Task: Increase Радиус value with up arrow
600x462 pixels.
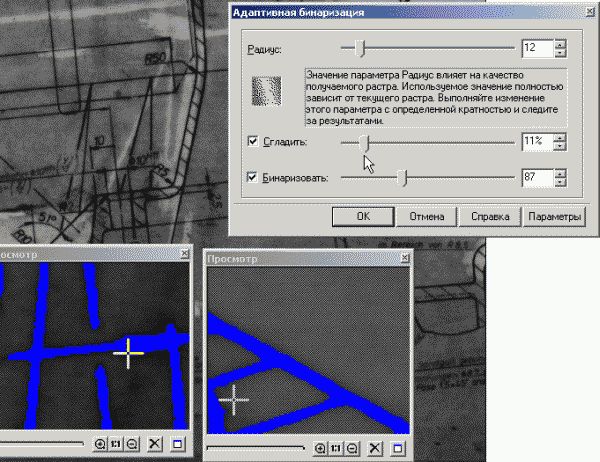Action: click(560, 44)
